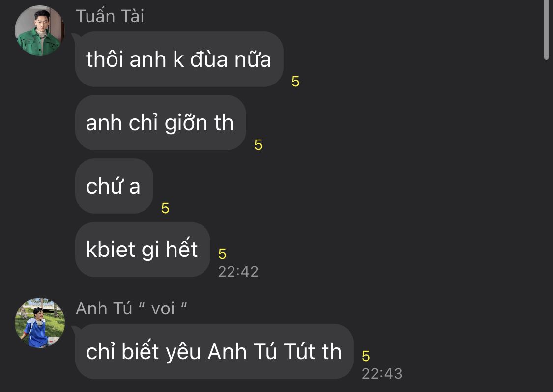Click the 22:43 message timestamp
Viewport: 553px width, 392px height.
point(382,374)
